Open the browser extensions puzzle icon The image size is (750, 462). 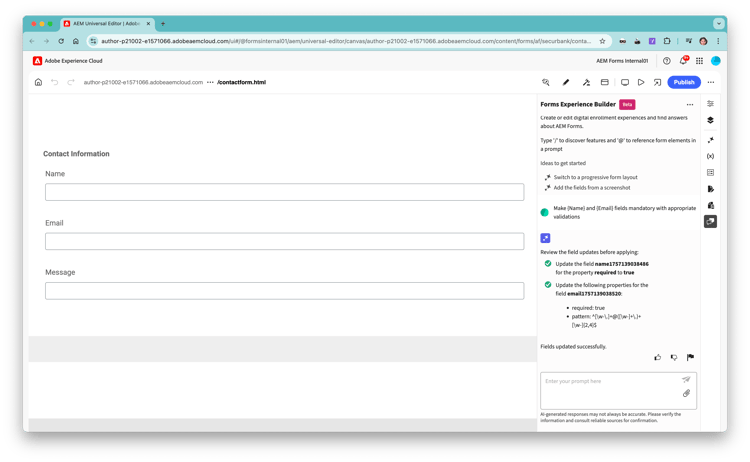pyautogui.click(x=667, y=41)
